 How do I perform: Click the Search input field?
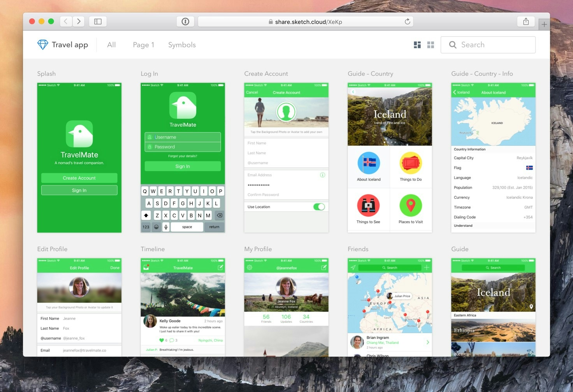tap(488, 45)
